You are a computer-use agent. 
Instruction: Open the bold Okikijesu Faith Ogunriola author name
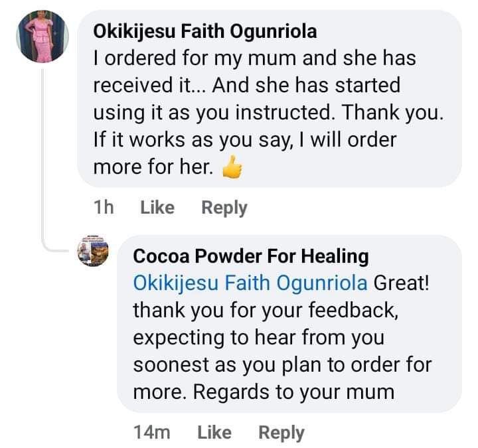204,31
